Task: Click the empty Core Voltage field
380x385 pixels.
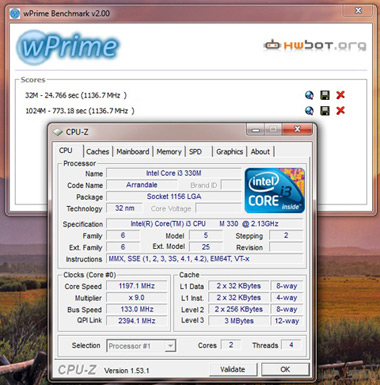Action: coord(218,209)
